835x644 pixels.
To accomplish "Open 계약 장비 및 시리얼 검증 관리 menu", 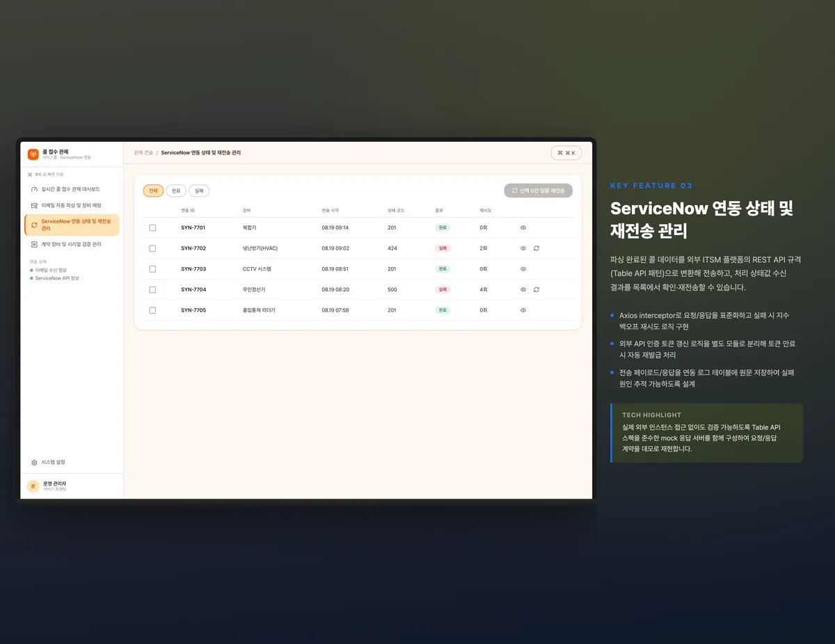I will pos(72,245).
